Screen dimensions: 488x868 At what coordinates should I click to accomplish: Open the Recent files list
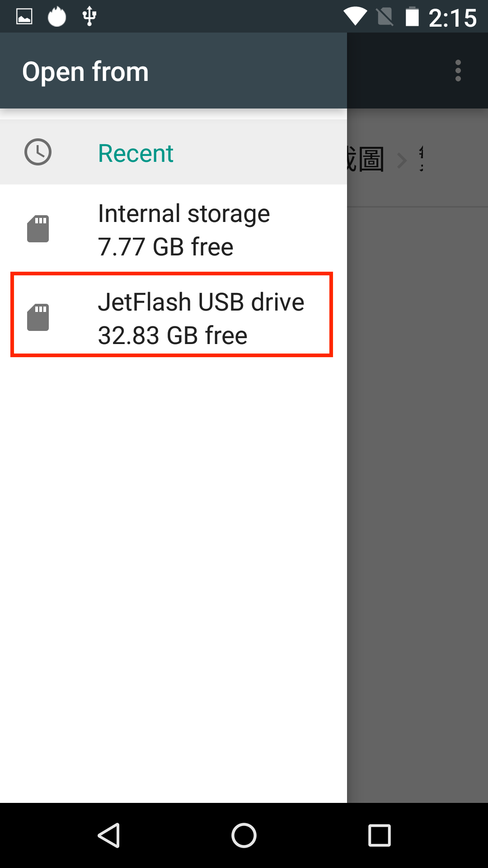click(174, 152)
